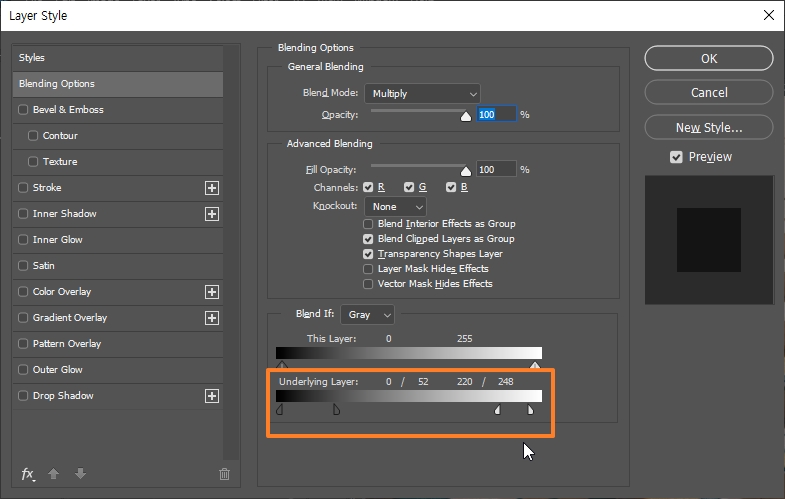Click the Opacity value input field
The height and width of the screenshot is (499, 785).
pyautogui.click(x=496, y=115)
